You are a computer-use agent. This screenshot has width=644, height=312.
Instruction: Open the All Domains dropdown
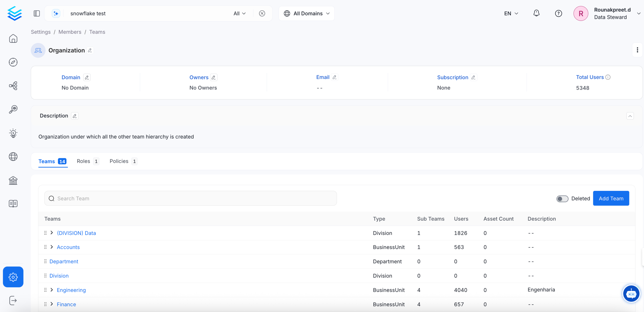(307, 13)
